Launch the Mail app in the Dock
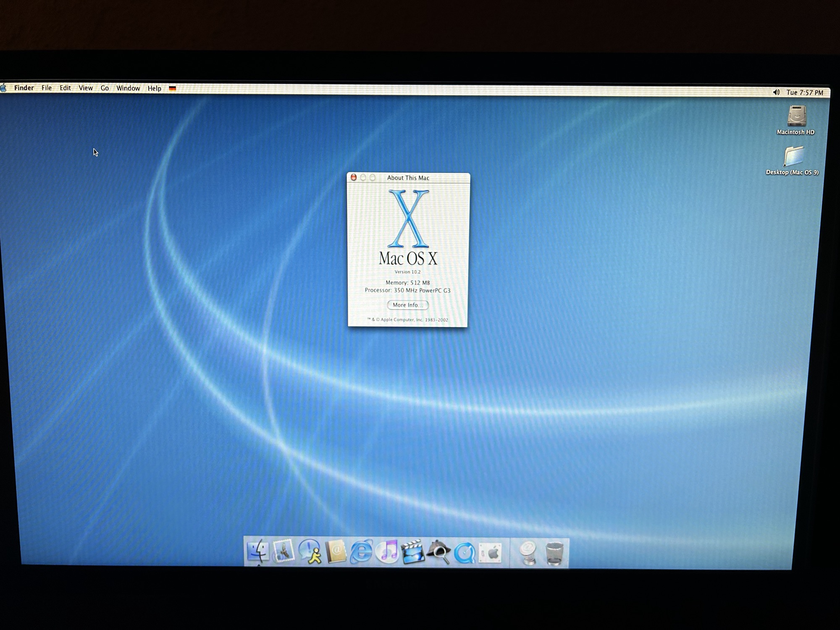 tap(284, 551)
